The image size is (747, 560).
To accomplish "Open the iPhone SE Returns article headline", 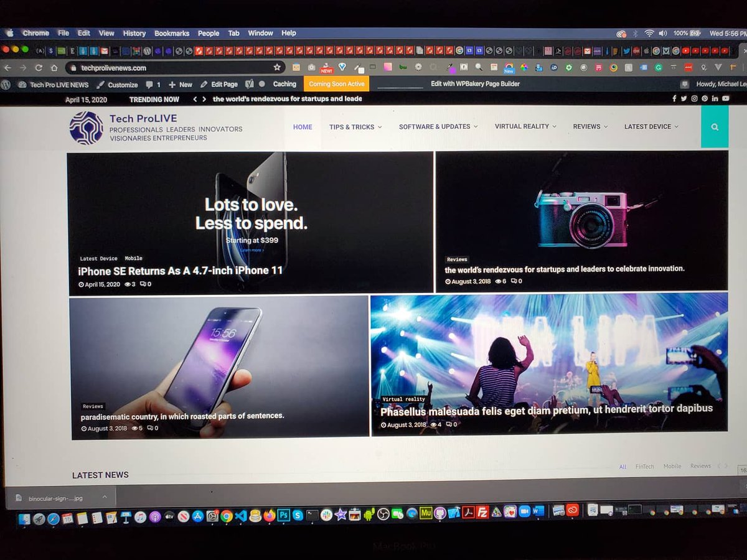I will pyautogui.click(x=180, y=271).
